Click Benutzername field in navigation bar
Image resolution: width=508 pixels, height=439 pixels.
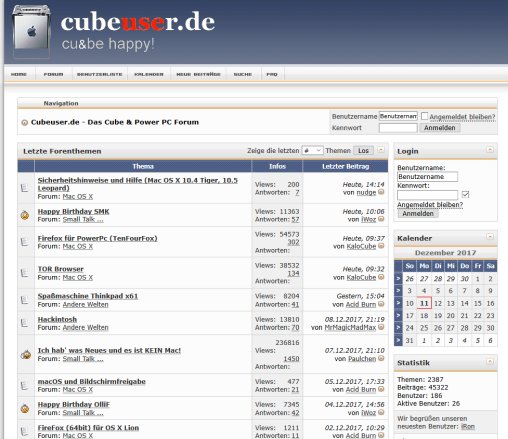click(398, 116)
